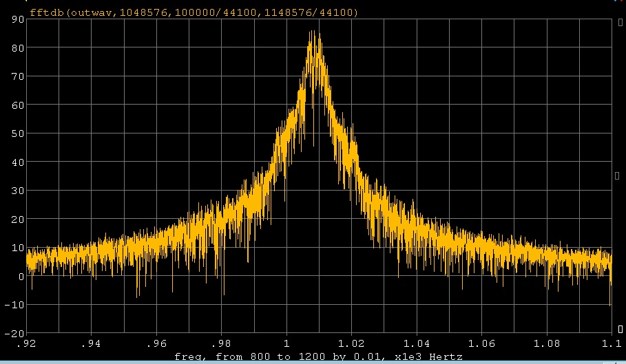626x364 pixels.
Task: Select the fftdb(outwav,...) trace label
Action: tap(194, 13)
